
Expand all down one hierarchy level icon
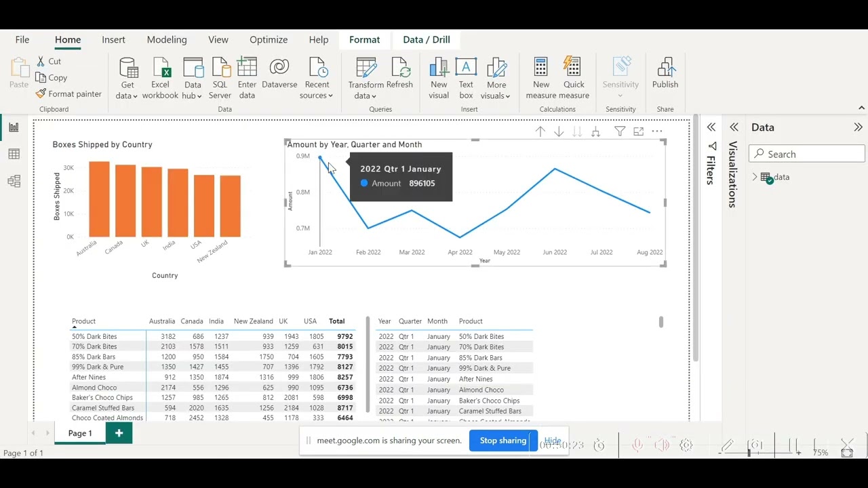click(595, 131)
